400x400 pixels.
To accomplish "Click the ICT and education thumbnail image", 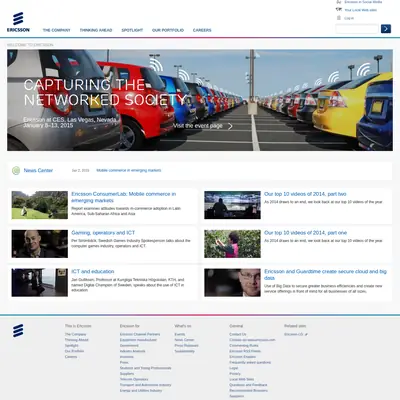I will point(40,283).
